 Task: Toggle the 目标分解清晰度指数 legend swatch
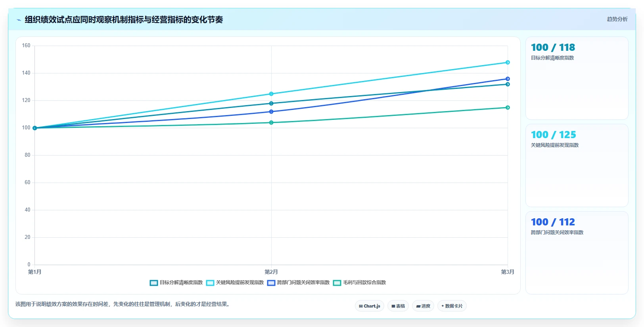(x=154, y=283)
